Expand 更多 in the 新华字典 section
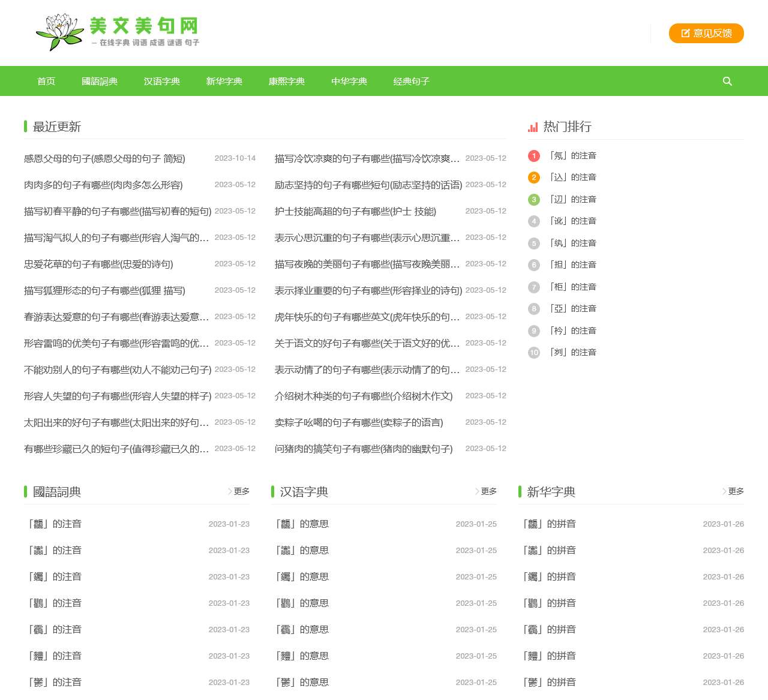The image size is (768, 700). tap(734, 491)
